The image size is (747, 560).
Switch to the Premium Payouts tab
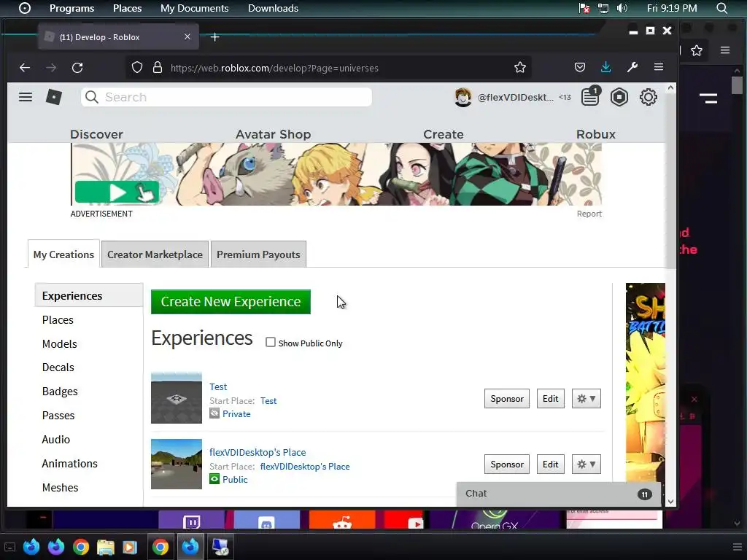pyautogui.click(x=258, y=254)
